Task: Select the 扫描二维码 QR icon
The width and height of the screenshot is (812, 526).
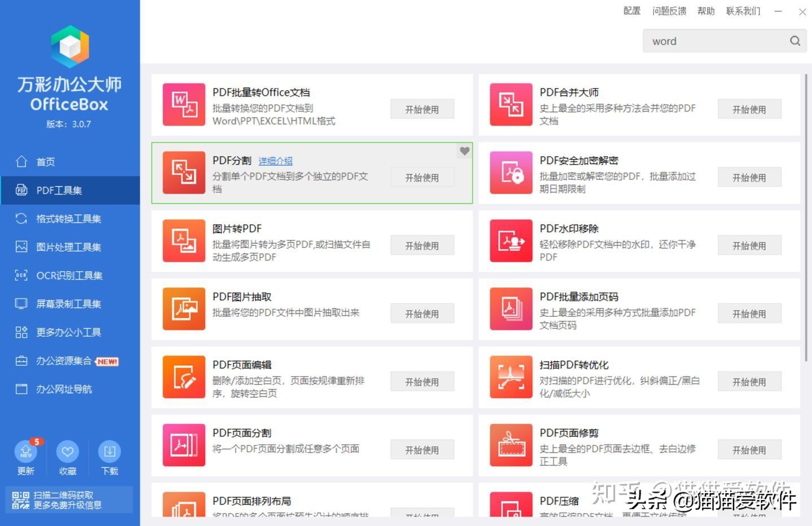Action: (21, 500)
